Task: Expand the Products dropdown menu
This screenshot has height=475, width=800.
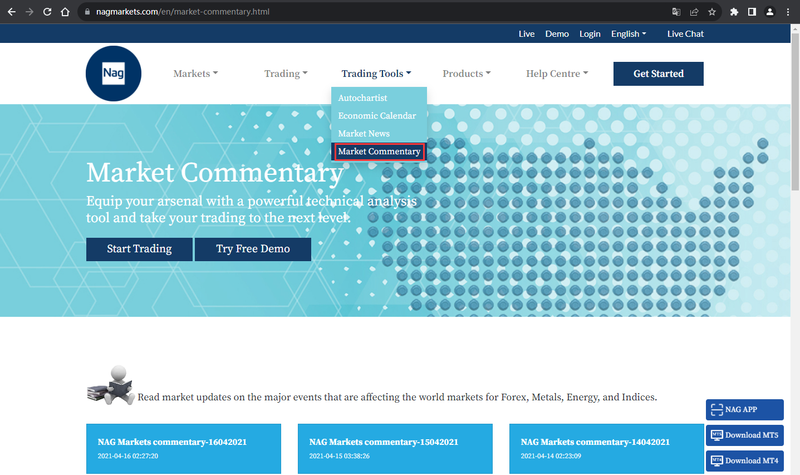Action: (x=466, y=73)
